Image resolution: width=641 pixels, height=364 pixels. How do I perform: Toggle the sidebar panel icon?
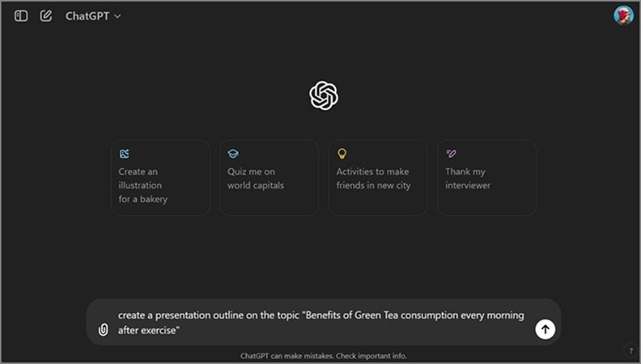tap(21, 15)
